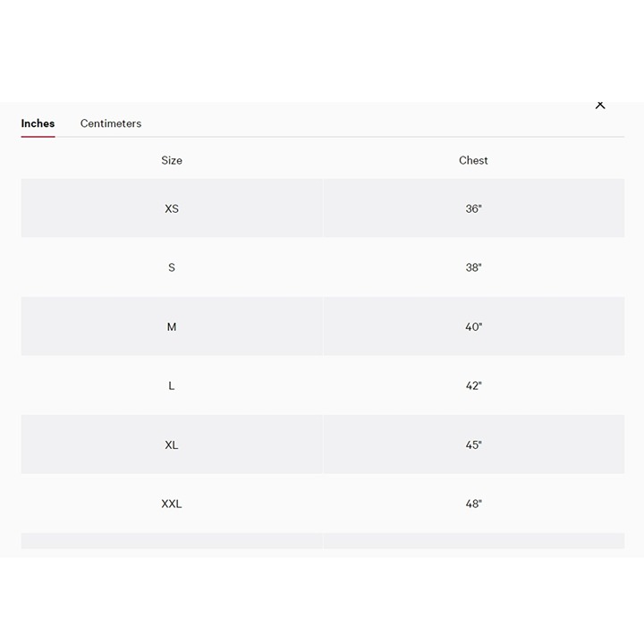Image resolution: width=644 pixels, height=644 pixels.
Task: Close the size chart with X icon
Action: pos(600,106)
